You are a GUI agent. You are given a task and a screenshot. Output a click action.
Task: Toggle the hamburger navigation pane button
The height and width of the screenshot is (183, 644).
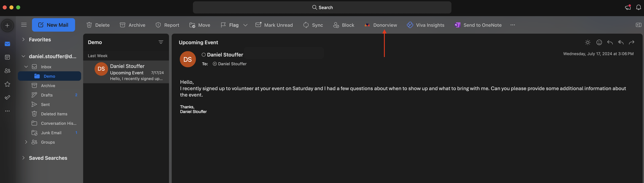pyautogui.click(x=24, y=25)
